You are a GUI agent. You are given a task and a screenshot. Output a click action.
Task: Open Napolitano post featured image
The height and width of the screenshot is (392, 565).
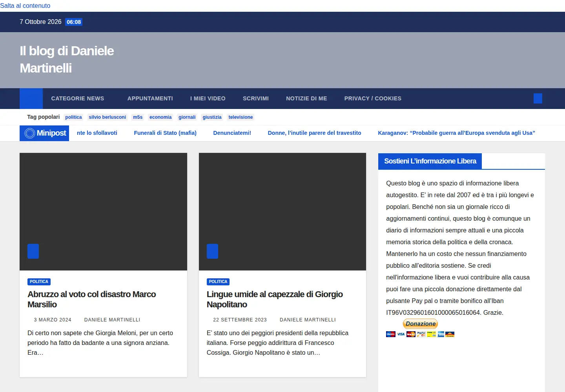(x=282, y=212)
